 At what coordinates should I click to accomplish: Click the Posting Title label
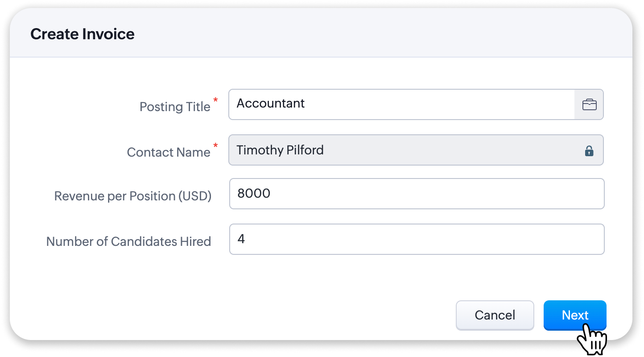(175, 107)
